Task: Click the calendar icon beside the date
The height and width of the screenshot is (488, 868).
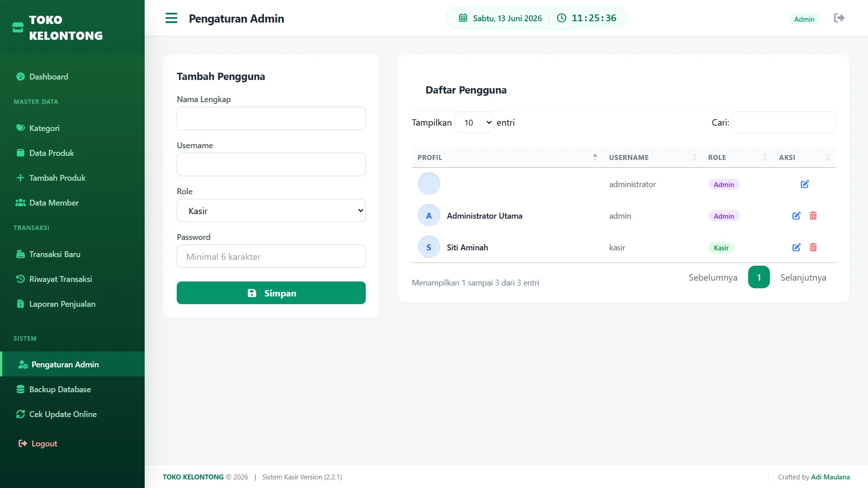Action: [463, 18]
